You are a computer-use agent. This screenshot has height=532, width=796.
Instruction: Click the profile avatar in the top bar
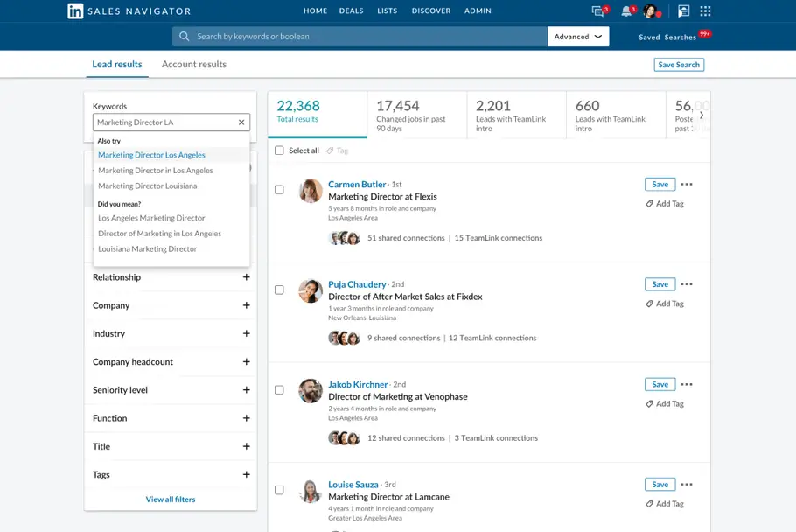click(650, 10)
